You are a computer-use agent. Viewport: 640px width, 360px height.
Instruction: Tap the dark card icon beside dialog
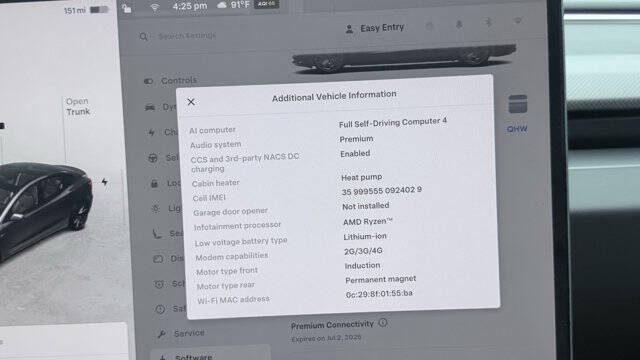click(x=518, y=104)
